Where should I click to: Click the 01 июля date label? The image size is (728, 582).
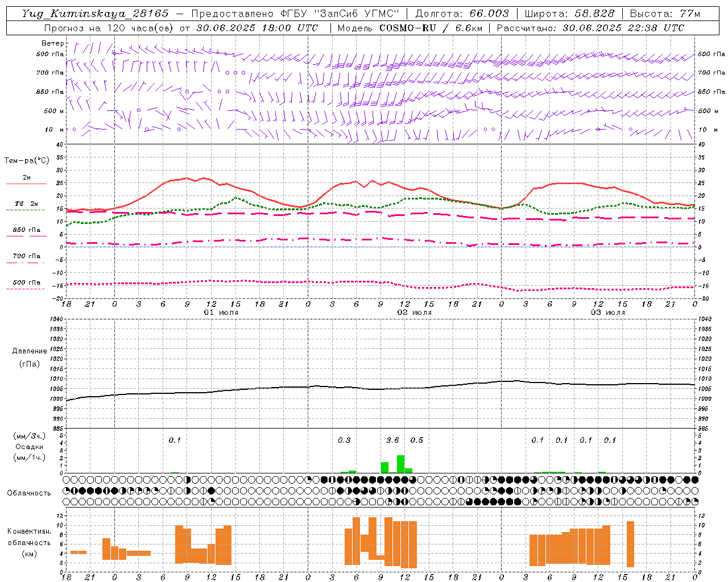[221, 313]
